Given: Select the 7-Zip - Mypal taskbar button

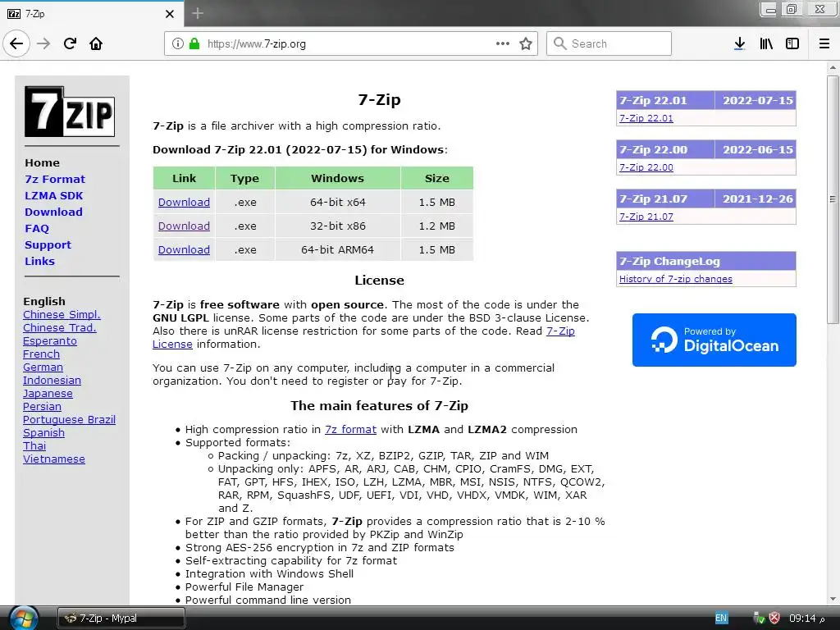Looking at the screenshot, I should (x=121, y=619).
